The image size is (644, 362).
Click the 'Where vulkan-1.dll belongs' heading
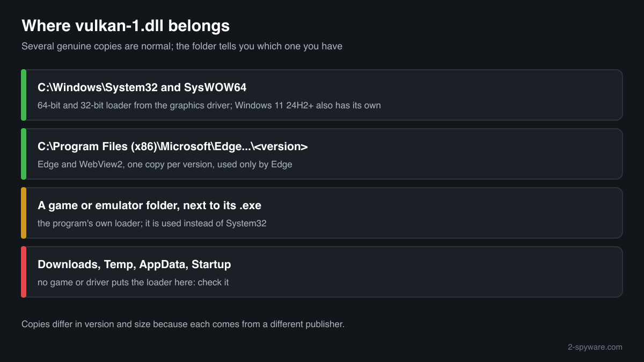click(x=126, y=25)
